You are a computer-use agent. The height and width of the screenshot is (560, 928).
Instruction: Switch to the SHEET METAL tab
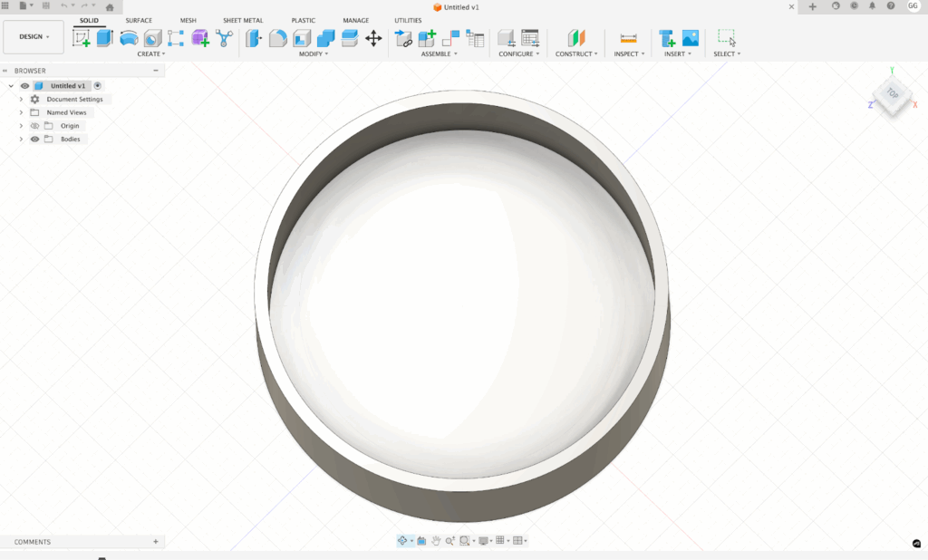243,20
